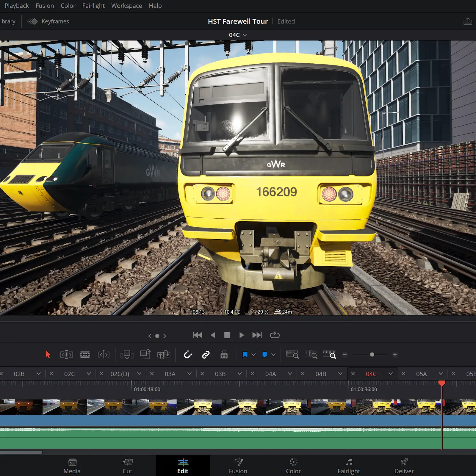Expand the 05A tab dropdown chevron
The height and width of the screenshot is (476, 476).
click(441, 374)
